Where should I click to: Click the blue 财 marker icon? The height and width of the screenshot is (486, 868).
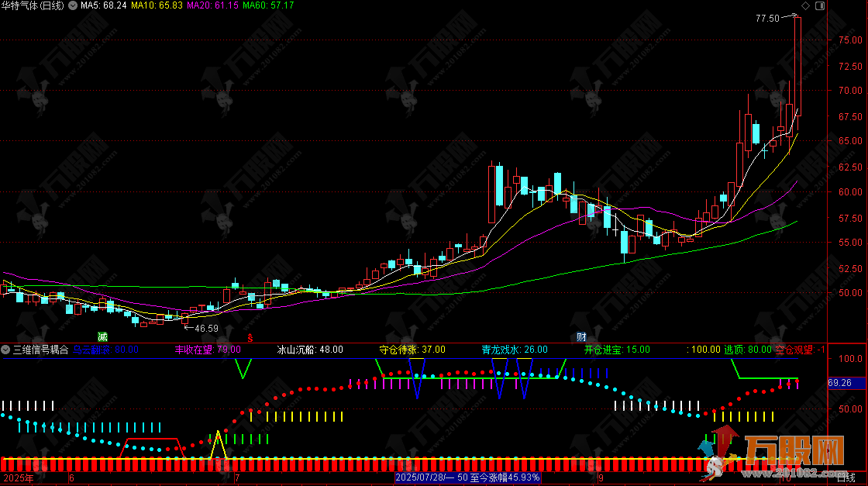pos(581,337)
